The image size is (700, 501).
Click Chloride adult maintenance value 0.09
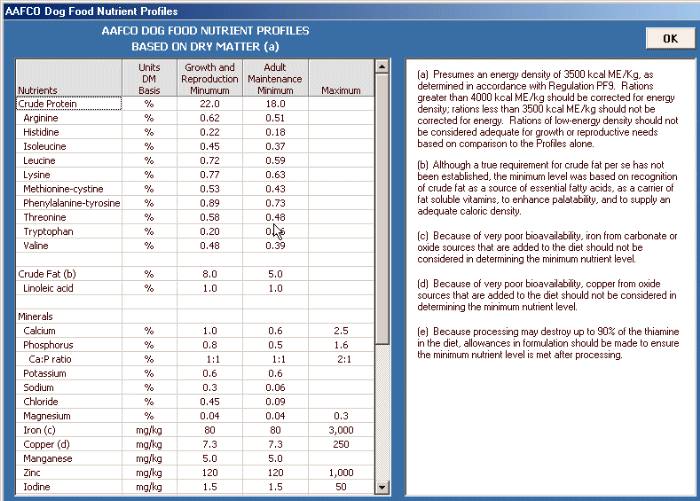click(x=275, y=402)
